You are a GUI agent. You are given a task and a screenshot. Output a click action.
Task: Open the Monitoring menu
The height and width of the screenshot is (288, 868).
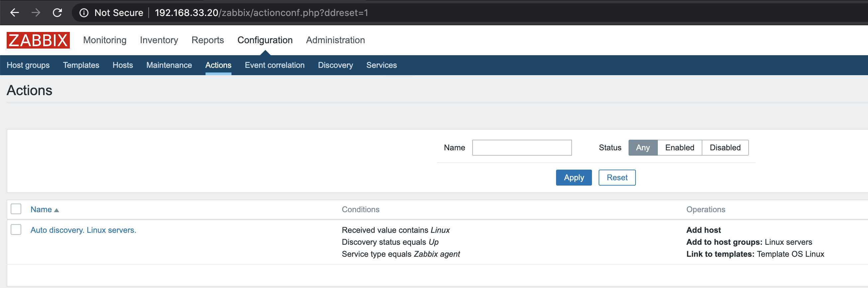pos(104,40)
